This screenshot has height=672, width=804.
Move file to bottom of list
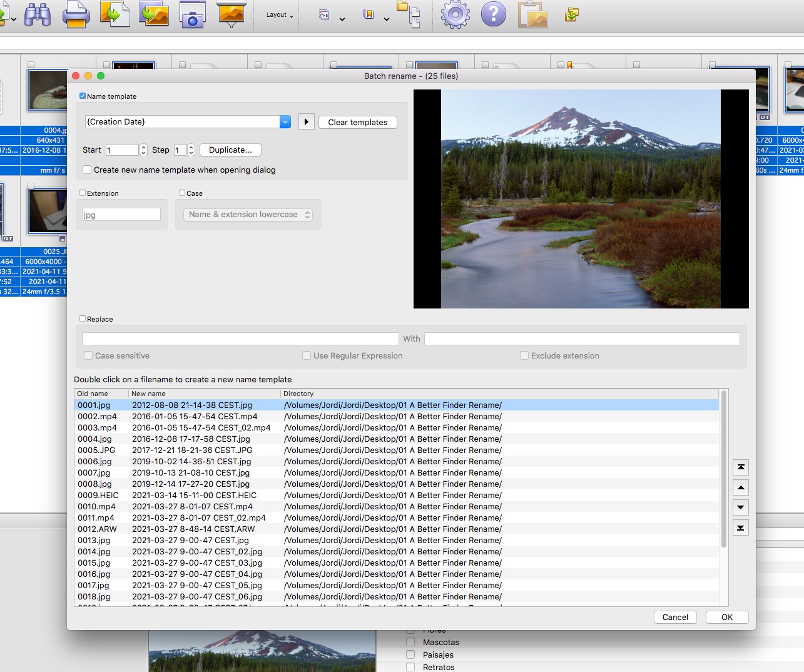pos(741,528)
